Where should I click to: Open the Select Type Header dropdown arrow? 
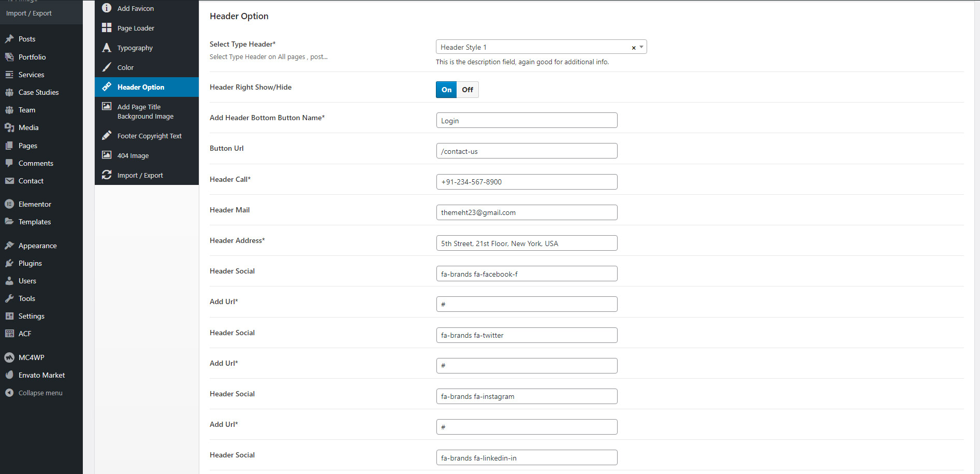point(641,47)
